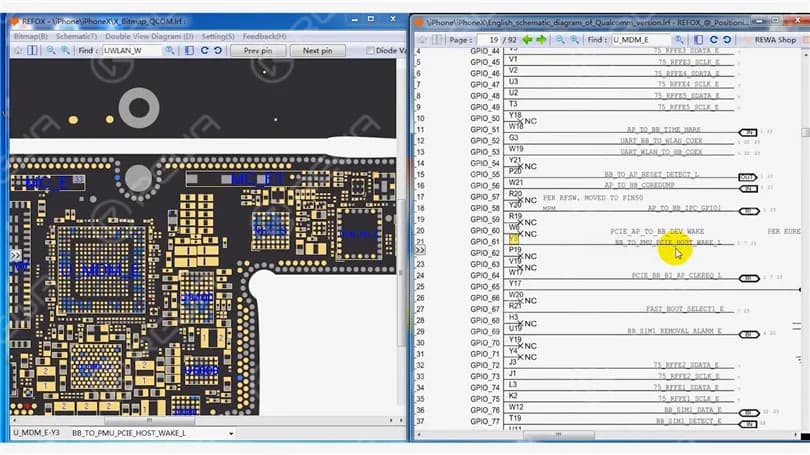
Task: Click search icon beside U_MDM_E find field
Action: [x=679, y=40]
